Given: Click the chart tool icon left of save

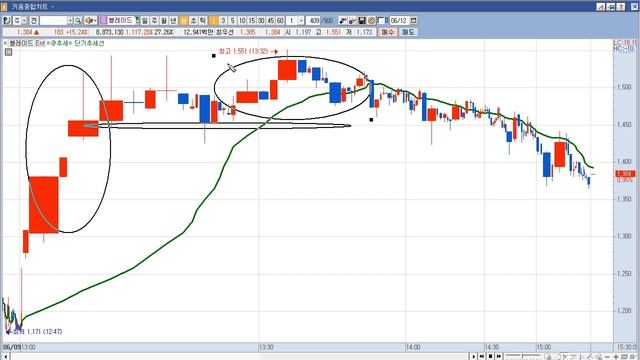Looking at the screenshot, I should [352, 20].
